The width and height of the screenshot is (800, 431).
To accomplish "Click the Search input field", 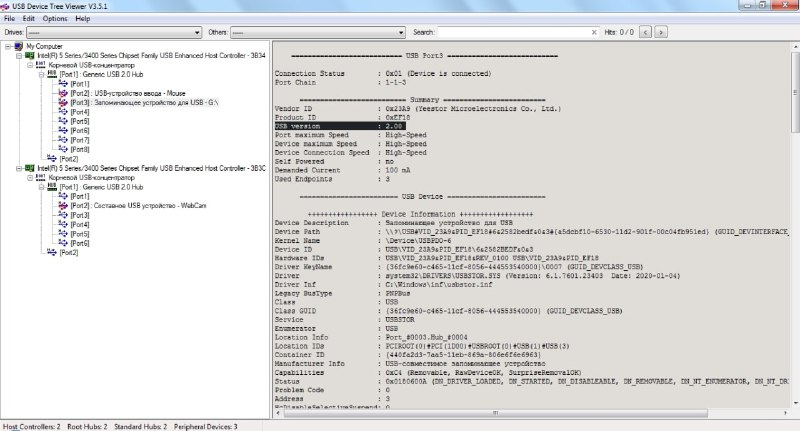I will click(514, 32).
